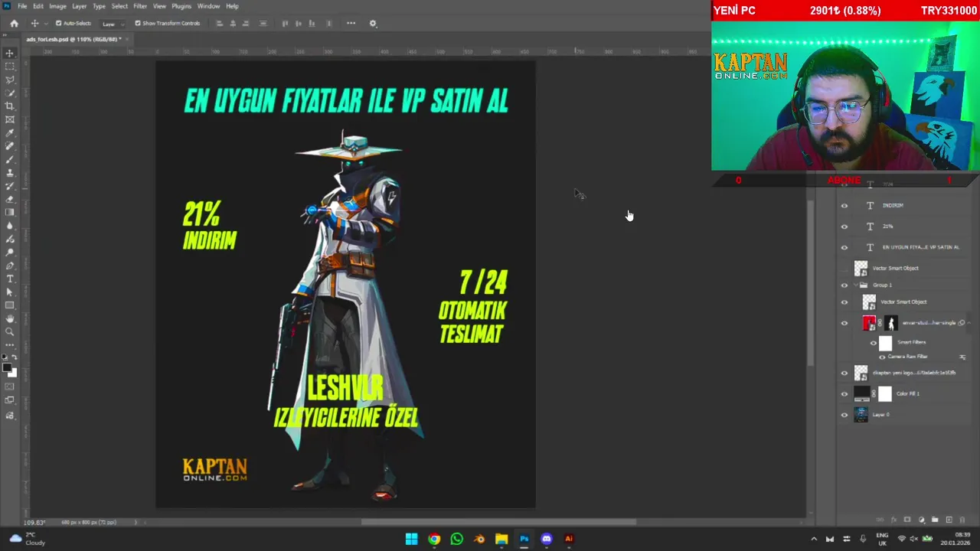Select the Horizontal Type tool
The height and width of the screenshot is (551, 980).
(x=10, y=279)
